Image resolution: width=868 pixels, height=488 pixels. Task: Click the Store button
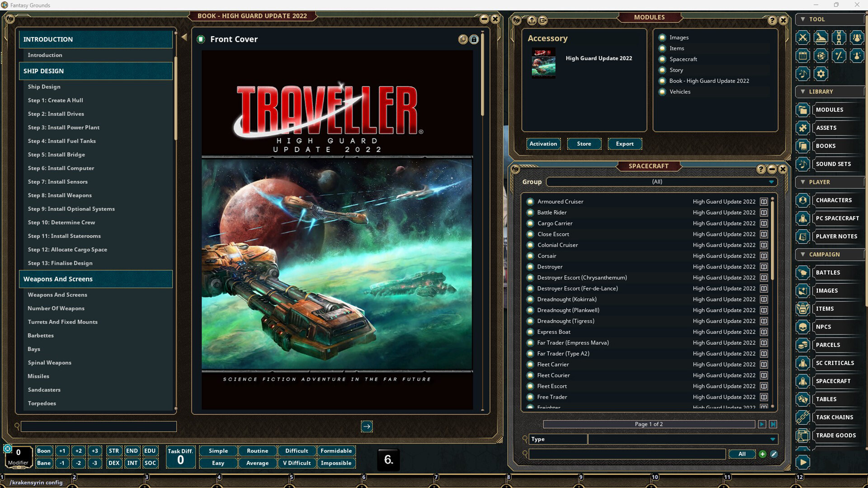coord(584,144)
